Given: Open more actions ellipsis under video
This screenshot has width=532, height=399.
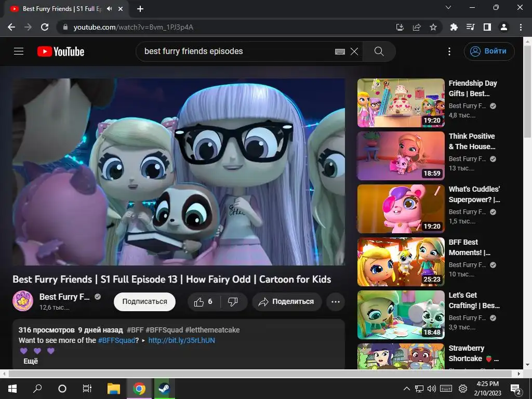Looking at the screenshot, I should click(336, 302).
